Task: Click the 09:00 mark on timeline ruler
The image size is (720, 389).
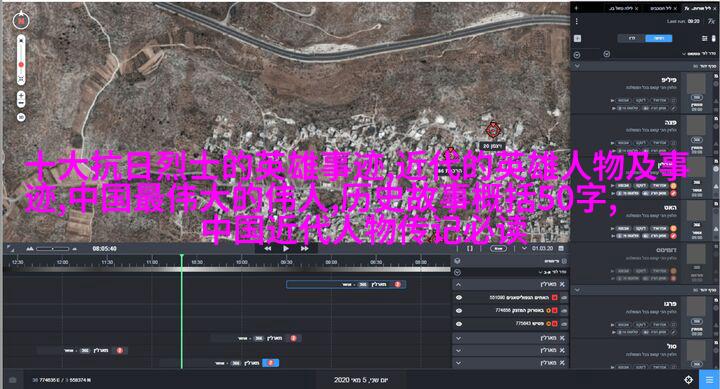Action: pyautogui.click(x=331, y=262)
